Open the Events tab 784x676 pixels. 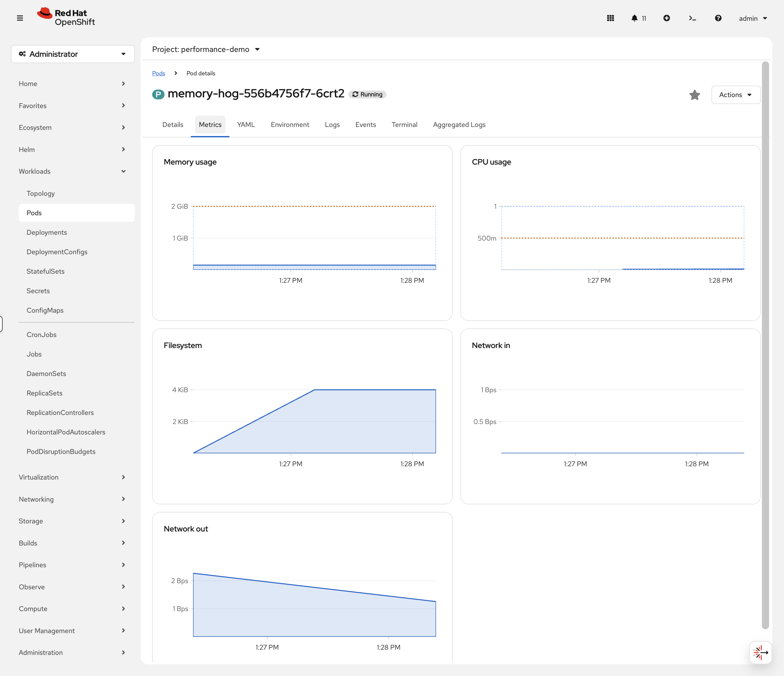365,125
